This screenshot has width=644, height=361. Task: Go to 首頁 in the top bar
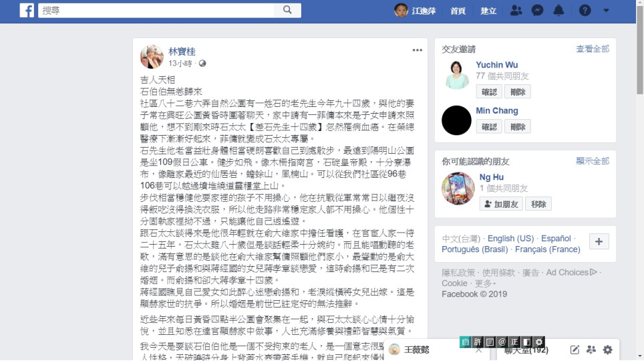pyautogui.click(x=458, y=11)
